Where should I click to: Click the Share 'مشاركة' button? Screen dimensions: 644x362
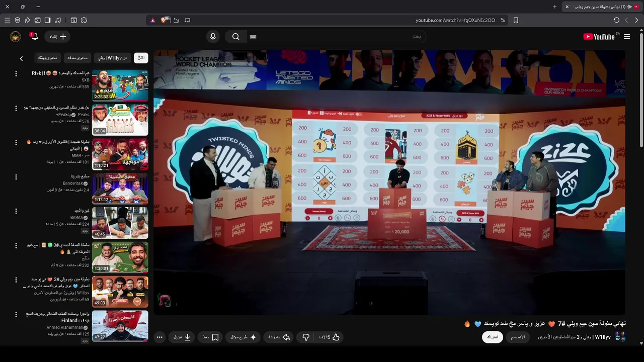point(279,337)
